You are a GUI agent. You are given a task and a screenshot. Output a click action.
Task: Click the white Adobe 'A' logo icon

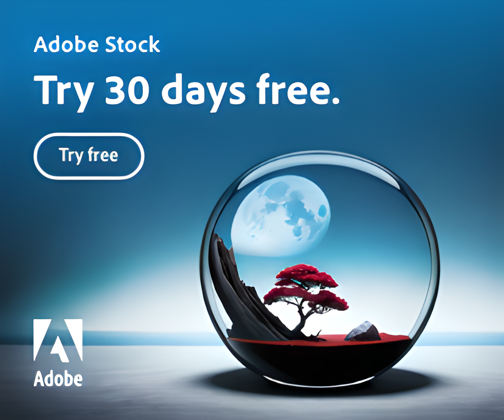coord(58,340)
